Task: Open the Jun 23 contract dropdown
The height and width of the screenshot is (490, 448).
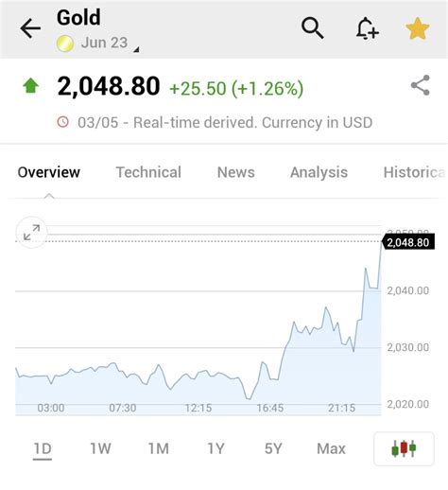Action: tap(104, 43)
